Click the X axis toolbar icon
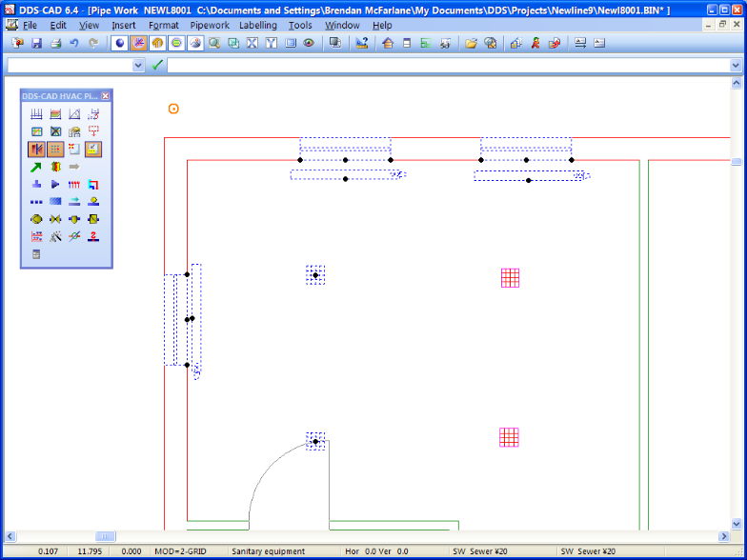Image resolution: width=747 pixels, height=560 pixels. pos(252,44)
